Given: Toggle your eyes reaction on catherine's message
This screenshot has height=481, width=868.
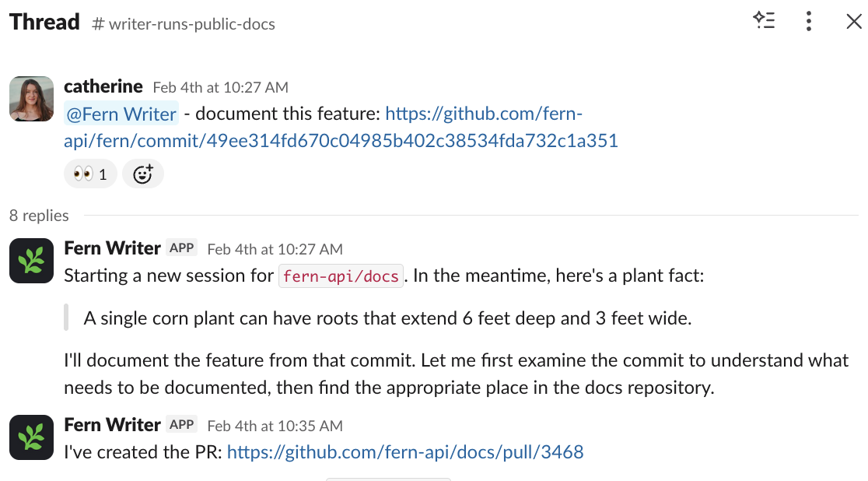Looking at the screenshot, I should (x=89, y=173).
